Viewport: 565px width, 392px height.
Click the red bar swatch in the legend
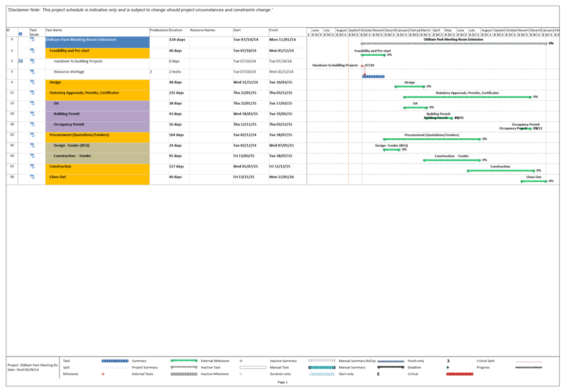coord(459,374)
